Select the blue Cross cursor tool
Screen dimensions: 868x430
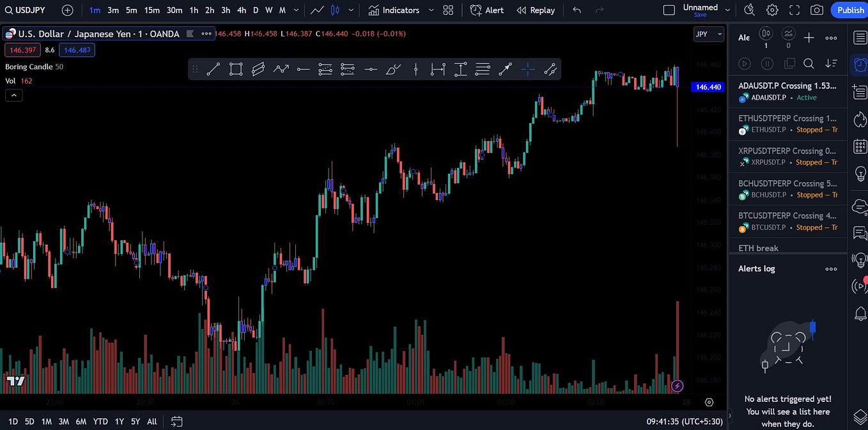[527, 69]
